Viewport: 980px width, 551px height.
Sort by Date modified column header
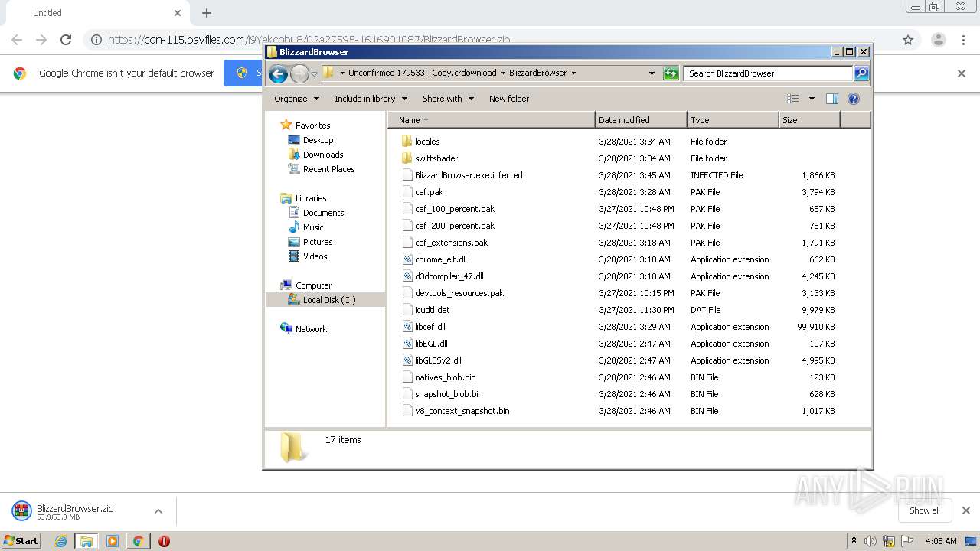(641, 120)
